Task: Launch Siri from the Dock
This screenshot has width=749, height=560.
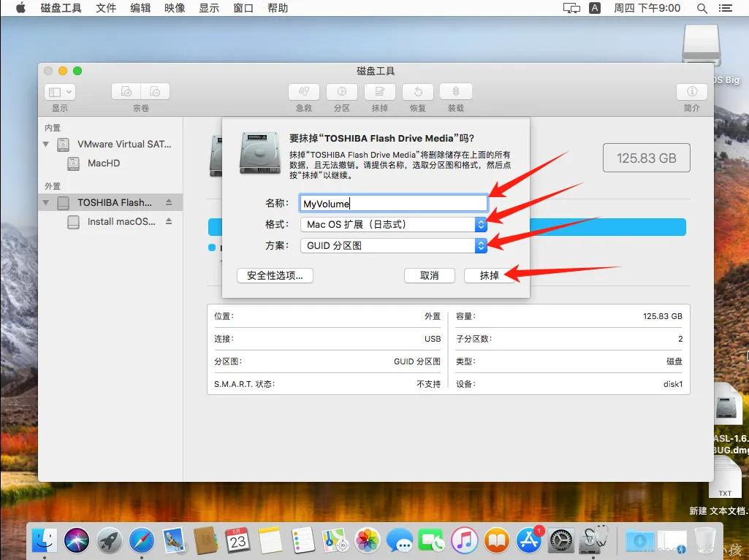Action: tap(77, 541)
